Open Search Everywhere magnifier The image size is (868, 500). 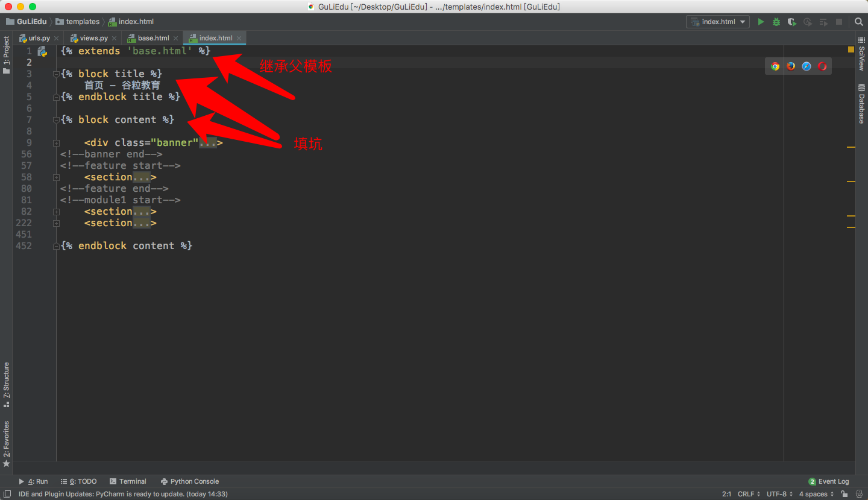859,22
